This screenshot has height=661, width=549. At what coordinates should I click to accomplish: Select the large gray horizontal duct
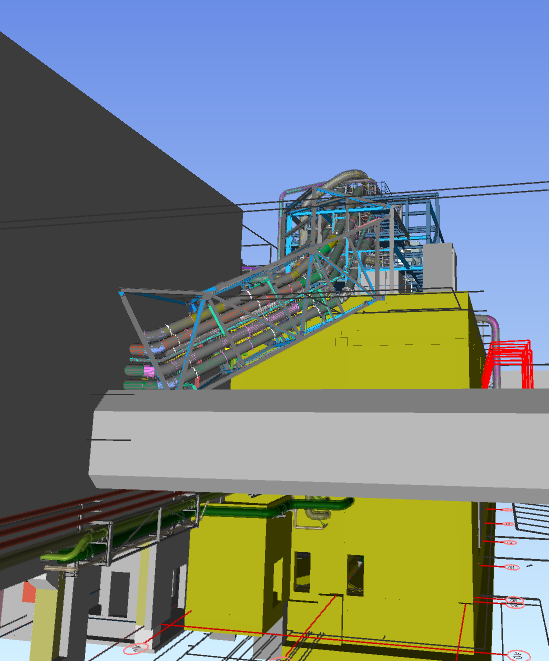[x=320, y=445]
